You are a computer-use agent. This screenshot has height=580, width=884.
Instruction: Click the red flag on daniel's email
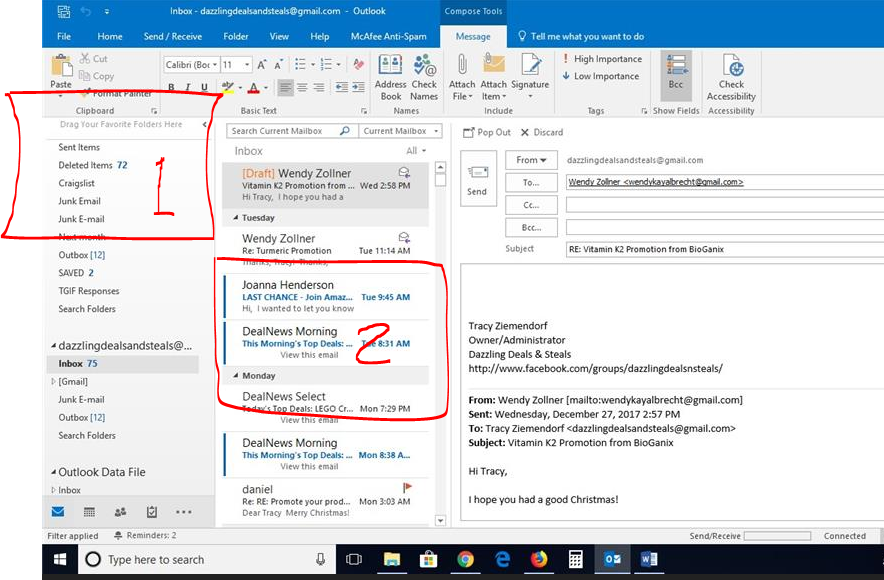tap(407, 487)
